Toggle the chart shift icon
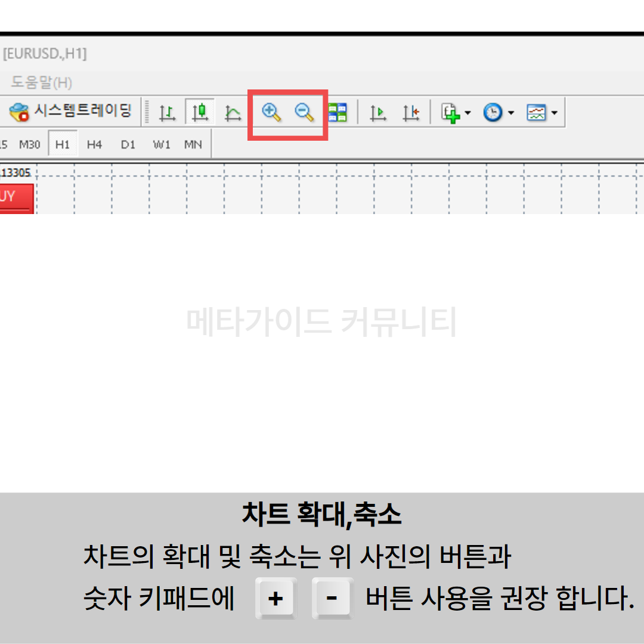Viewport: 644px width, 644px height. pyautogui.click(x=411, y=112)
